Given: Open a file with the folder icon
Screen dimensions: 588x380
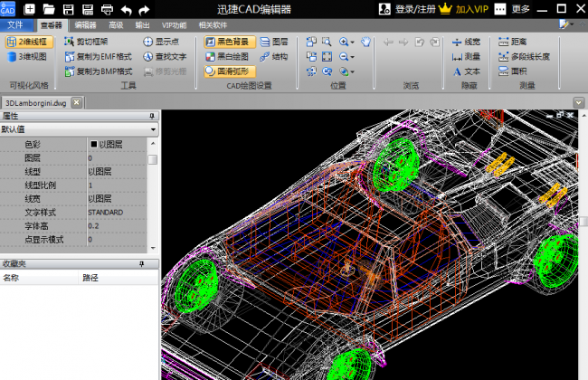Looking at the screenshot, I should click(49, 9).
